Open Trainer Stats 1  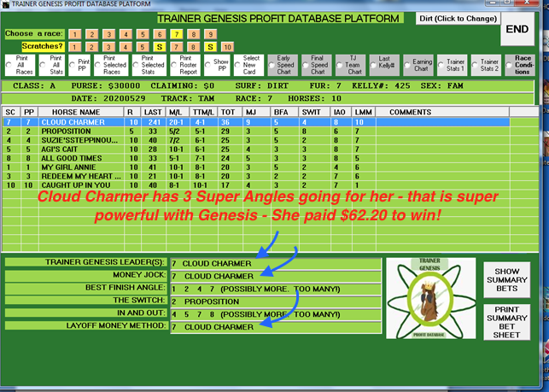453,65
